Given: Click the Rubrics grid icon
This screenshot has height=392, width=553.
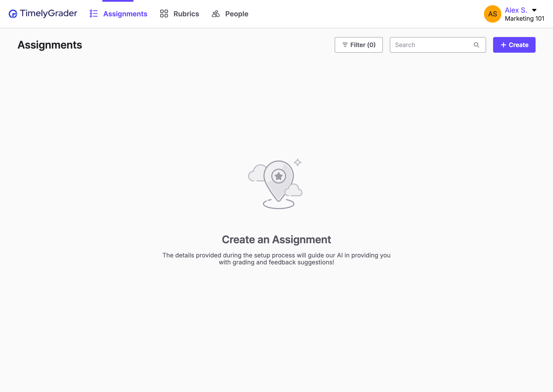Looking at the screenshot, I should (164, 14).
